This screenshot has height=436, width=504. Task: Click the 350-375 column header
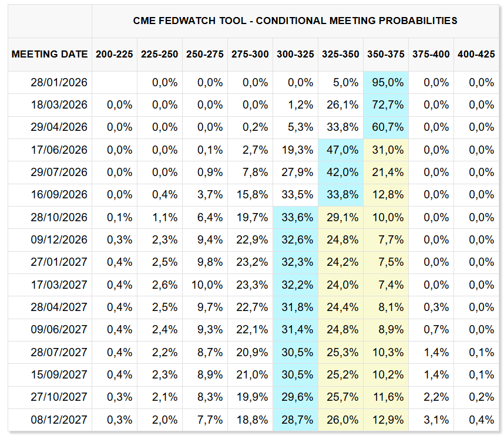click(x=386, y=54)
